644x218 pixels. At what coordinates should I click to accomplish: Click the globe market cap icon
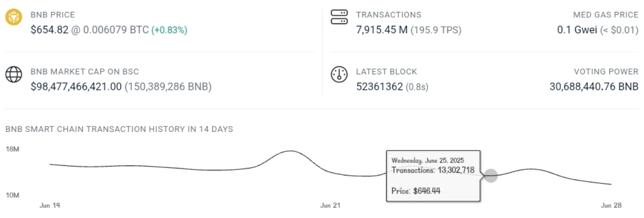[x=14, y=74]
